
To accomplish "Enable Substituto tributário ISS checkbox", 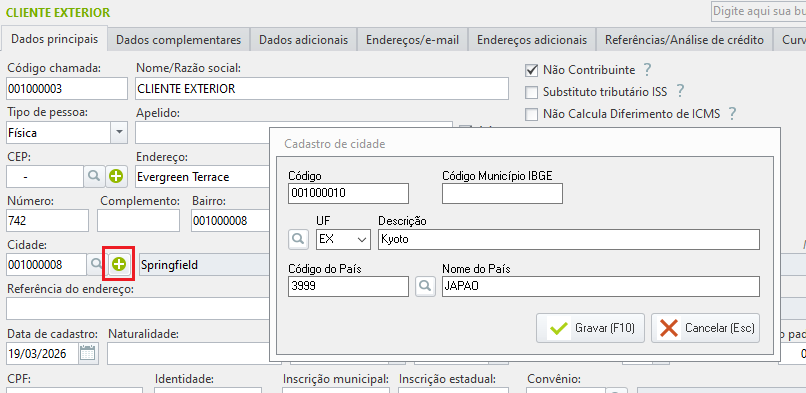I will tap(531, 92).
